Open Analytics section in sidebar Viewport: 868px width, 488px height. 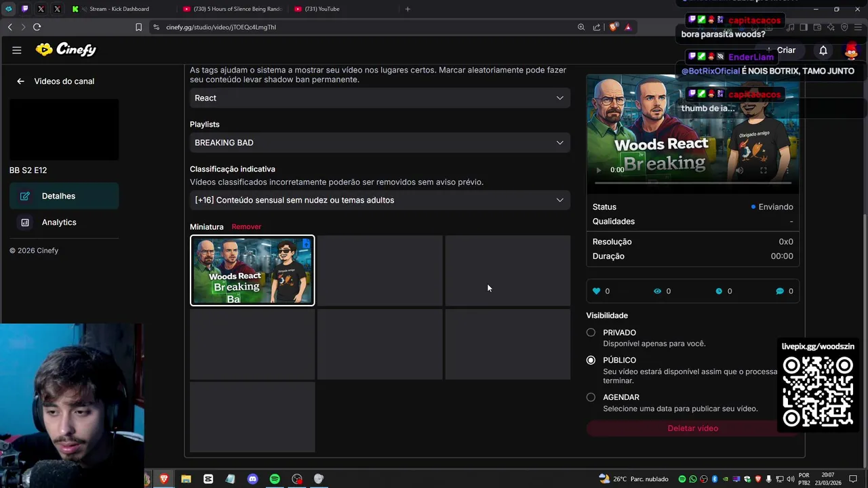pyautogui.click(x=64, y=222)
